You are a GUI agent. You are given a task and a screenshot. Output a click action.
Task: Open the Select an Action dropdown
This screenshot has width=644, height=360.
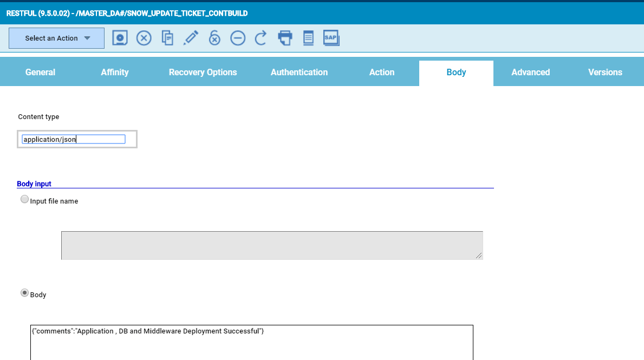tap(56, 38)
